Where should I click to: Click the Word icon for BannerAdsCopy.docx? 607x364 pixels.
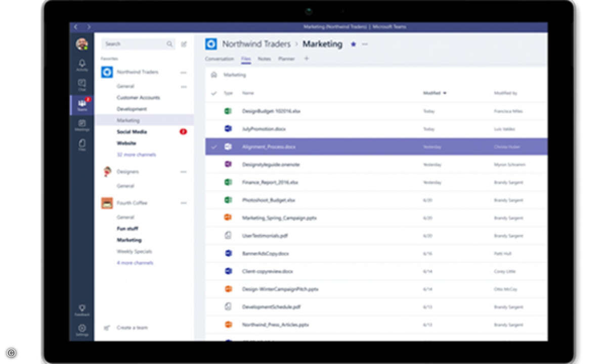click(x=228, y=253)
